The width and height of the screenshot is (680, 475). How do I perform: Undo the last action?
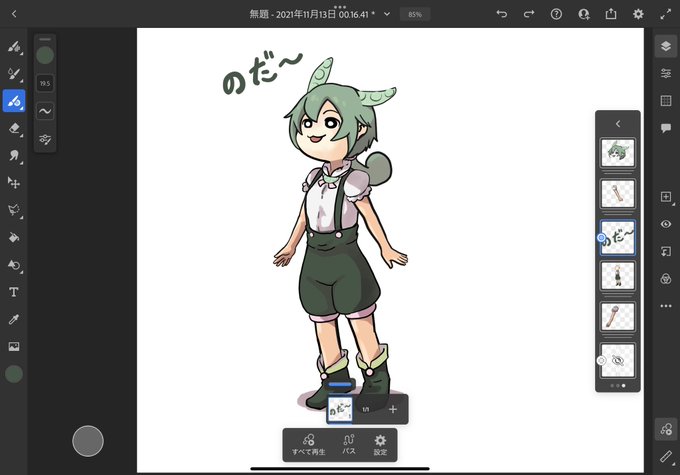pyautogui.click(x=502, y=14)
